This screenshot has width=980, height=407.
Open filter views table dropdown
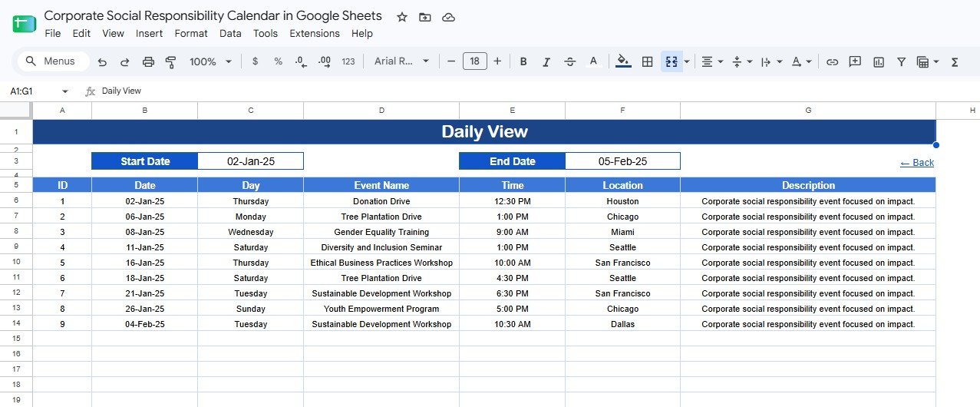pyautogui.click(x=928, y=61)
